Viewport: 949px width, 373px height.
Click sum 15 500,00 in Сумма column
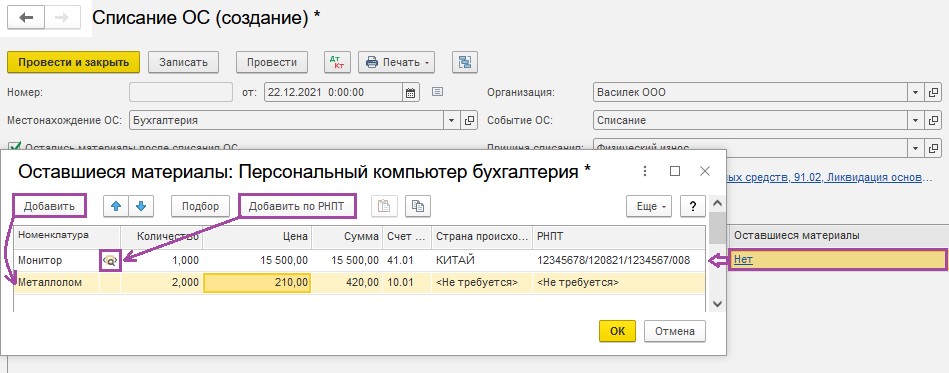click(x=347, y=261)
